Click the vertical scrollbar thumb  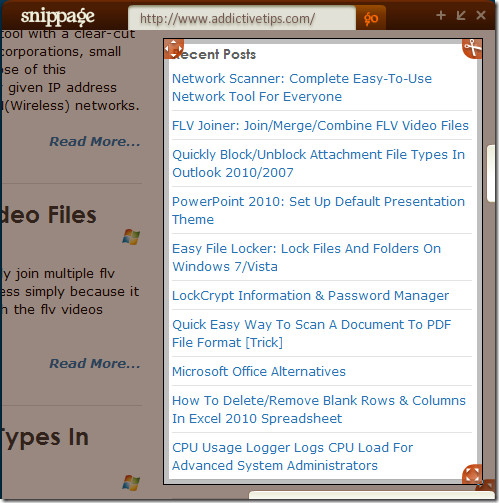click(491, 173)
